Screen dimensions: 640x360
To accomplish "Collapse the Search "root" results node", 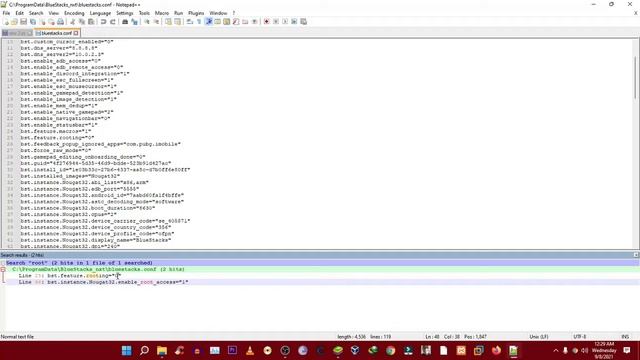I will click(3, 263).
